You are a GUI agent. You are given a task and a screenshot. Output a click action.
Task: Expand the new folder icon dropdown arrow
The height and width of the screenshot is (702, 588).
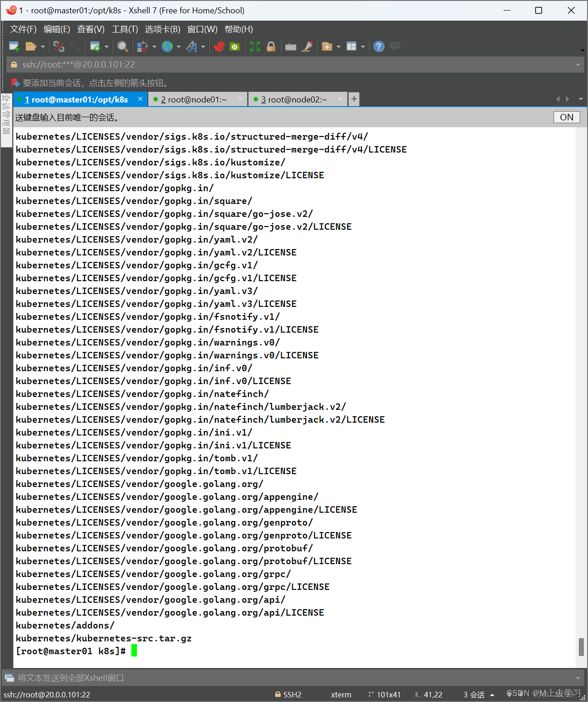click(x=339, y=47)
